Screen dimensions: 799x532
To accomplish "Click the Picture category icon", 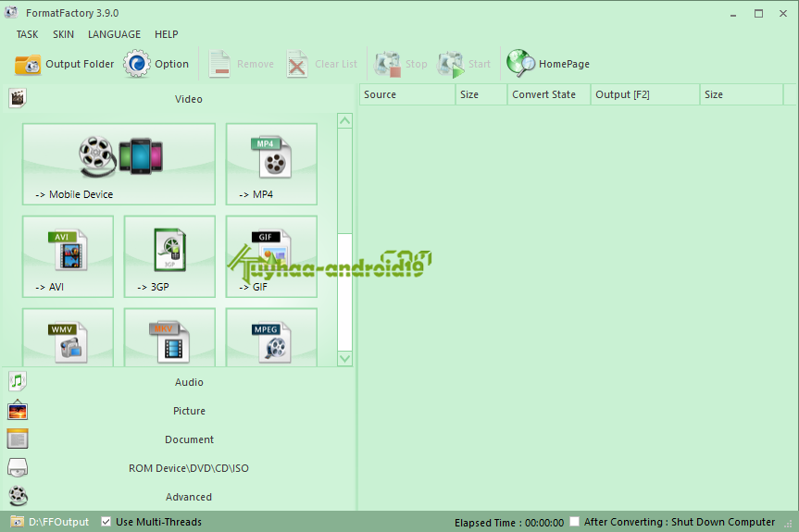I will pyautogui.click(x=18, y=410).
